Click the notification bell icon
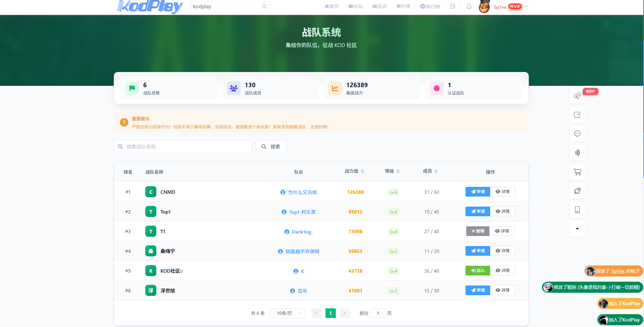This screenshot has height=327, width=644. click(469, 6)
